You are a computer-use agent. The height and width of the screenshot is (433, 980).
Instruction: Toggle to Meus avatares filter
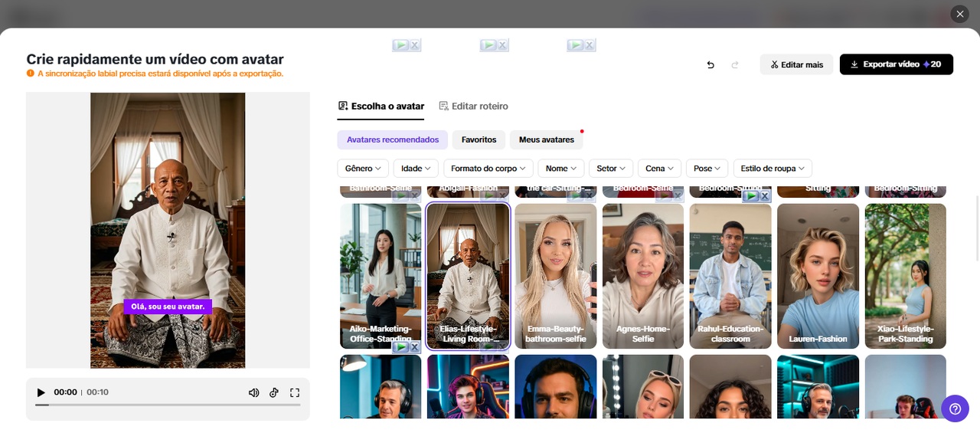pyautogui.click(x=546, y=139)
